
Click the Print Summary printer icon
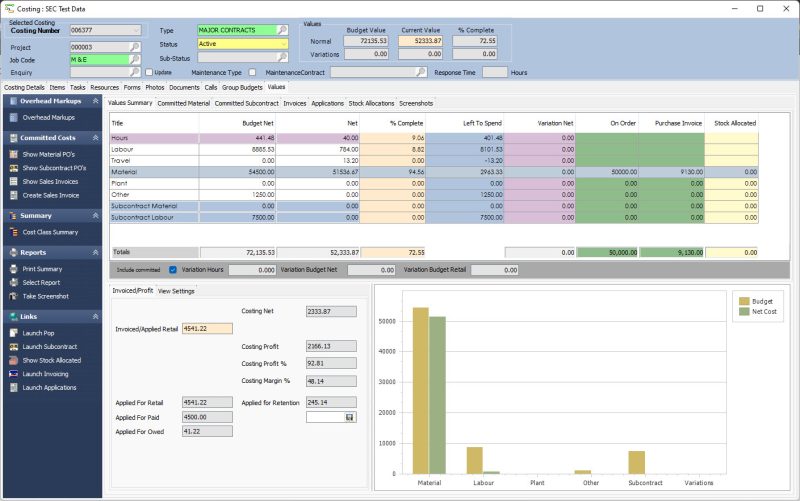[12, 269]
